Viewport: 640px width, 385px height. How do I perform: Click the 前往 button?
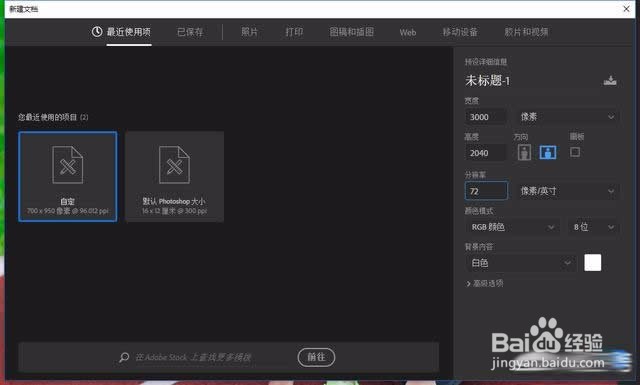316,357
